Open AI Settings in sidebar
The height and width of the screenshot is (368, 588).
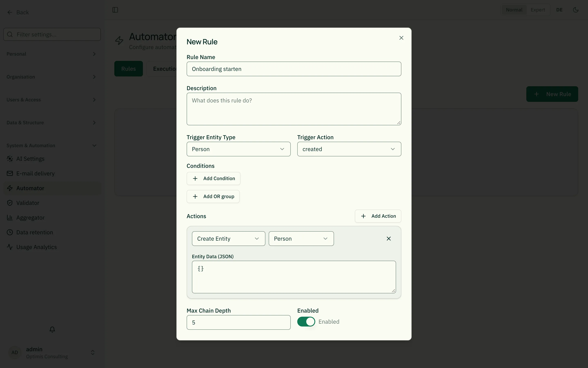52,159
